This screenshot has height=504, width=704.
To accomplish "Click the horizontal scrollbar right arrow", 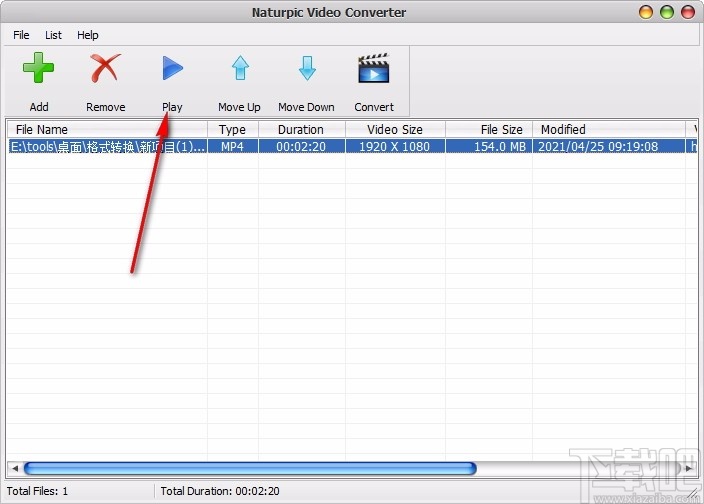I will pos(688,469).
